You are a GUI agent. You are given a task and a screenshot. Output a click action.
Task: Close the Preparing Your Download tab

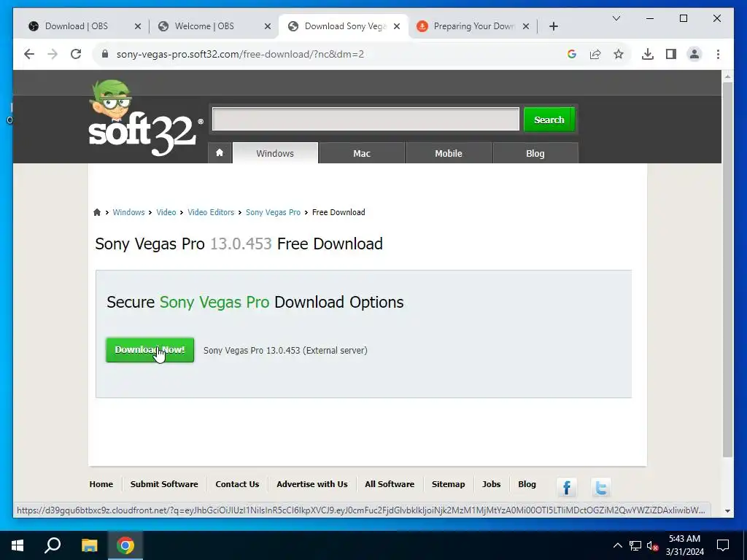526,27
